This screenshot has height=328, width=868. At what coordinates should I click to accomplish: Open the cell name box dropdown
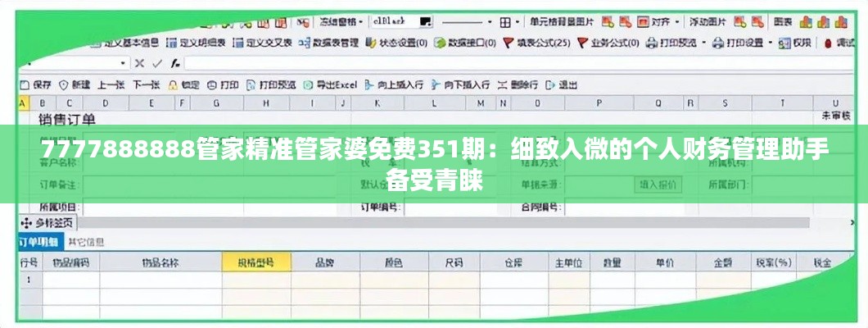click(x=124, y=63)
